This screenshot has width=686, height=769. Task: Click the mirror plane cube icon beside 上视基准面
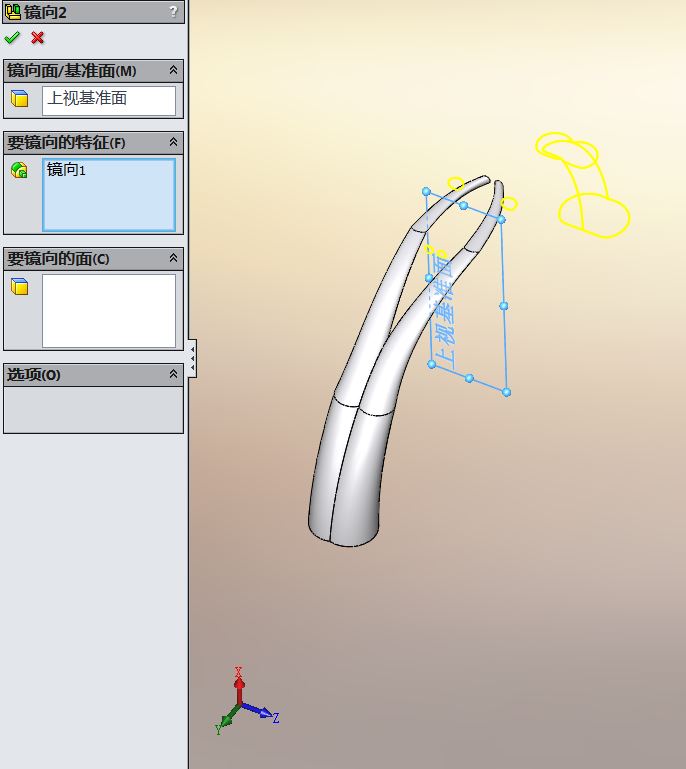[19, 99]
